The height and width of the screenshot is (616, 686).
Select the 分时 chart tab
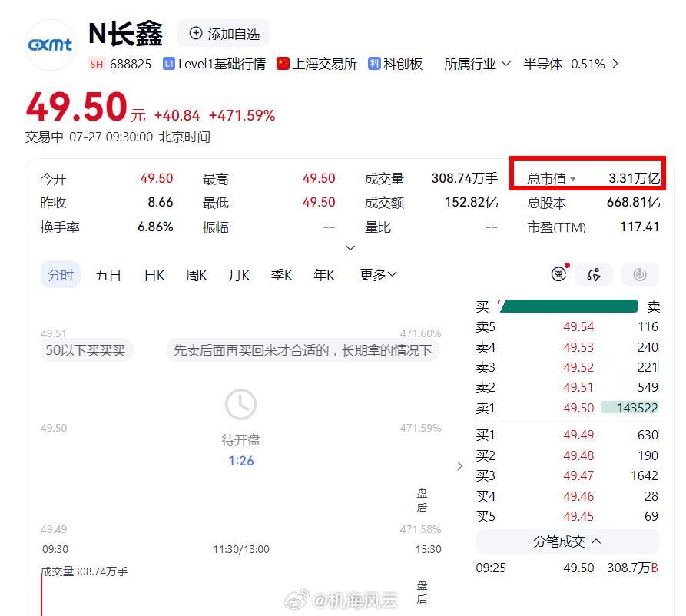click(x=61, y=275)
